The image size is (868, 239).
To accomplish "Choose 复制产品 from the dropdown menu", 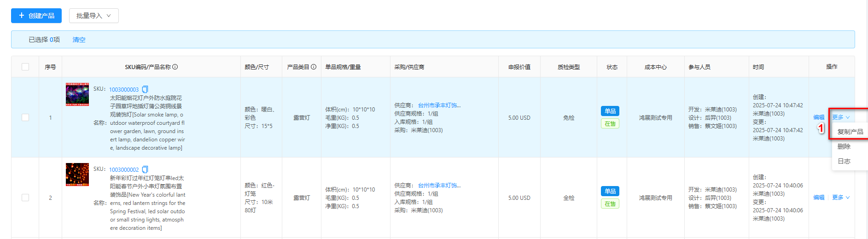I will [850, 132].
